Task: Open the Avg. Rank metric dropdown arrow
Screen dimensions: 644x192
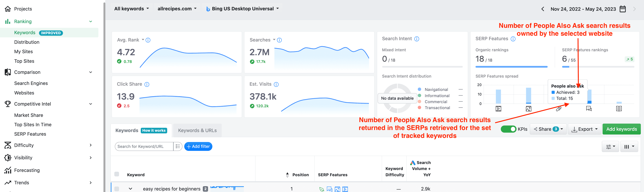Action: [143, 40]
